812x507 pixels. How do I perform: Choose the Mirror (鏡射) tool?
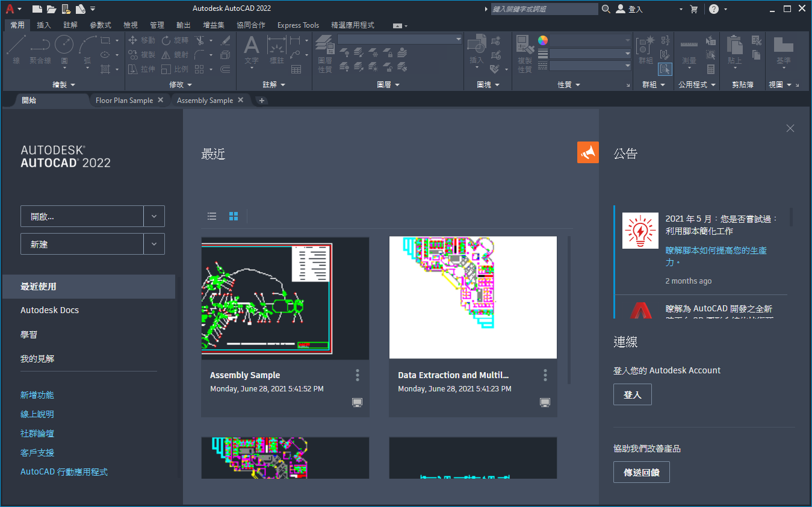(175, 55)
